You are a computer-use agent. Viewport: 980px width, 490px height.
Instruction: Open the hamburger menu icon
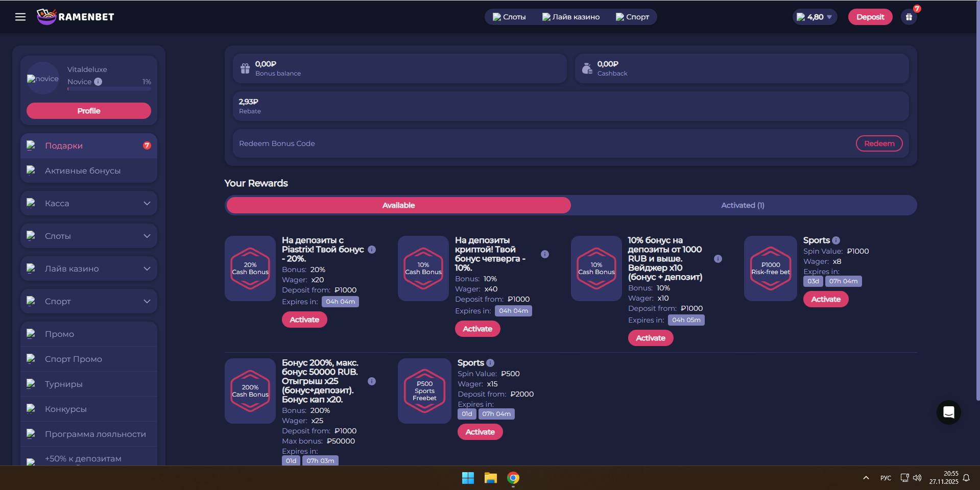(x=20, y=17)
